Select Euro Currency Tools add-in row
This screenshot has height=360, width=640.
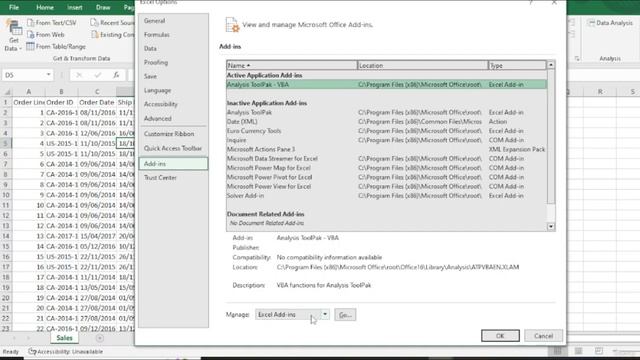(386, 131)
